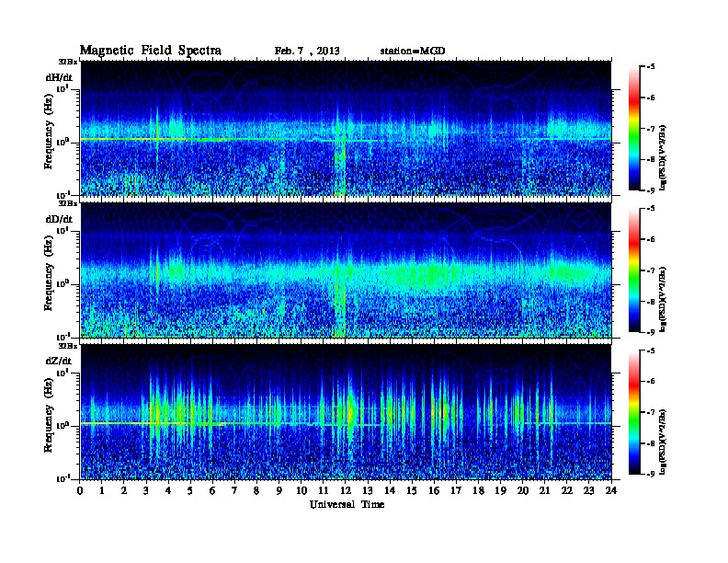This screenshot has width=728, height=563.
Task: Click the 10^-1 frequency tick of dZ/dt panel
Action: point(63,478)
